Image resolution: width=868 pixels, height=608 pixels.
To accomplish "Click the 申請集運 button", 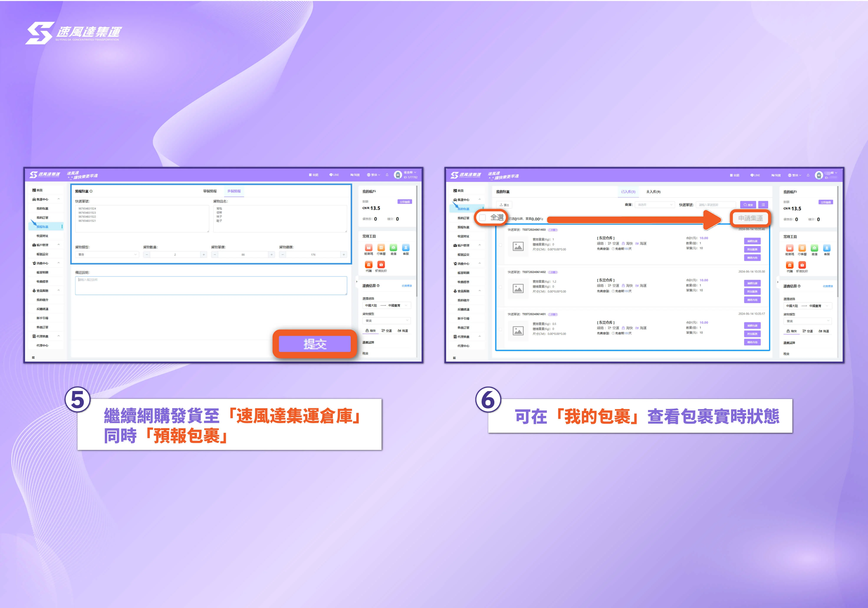I will click(x=750, y=218).
